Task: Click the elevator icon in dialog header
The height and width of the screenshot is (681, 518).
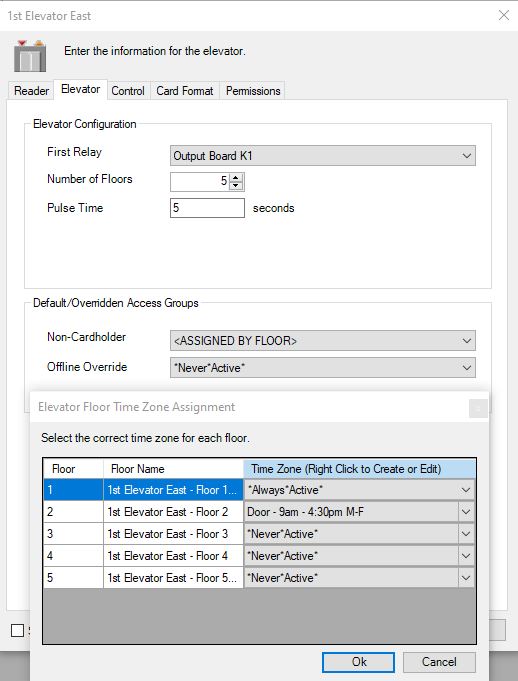Action: pos(30,56)
